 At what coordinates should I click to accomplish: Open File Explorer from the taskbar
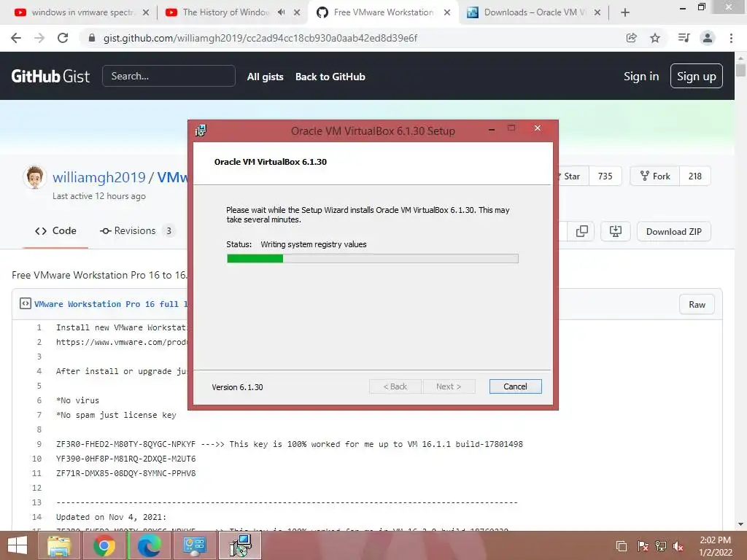click(x=59, y=545)
